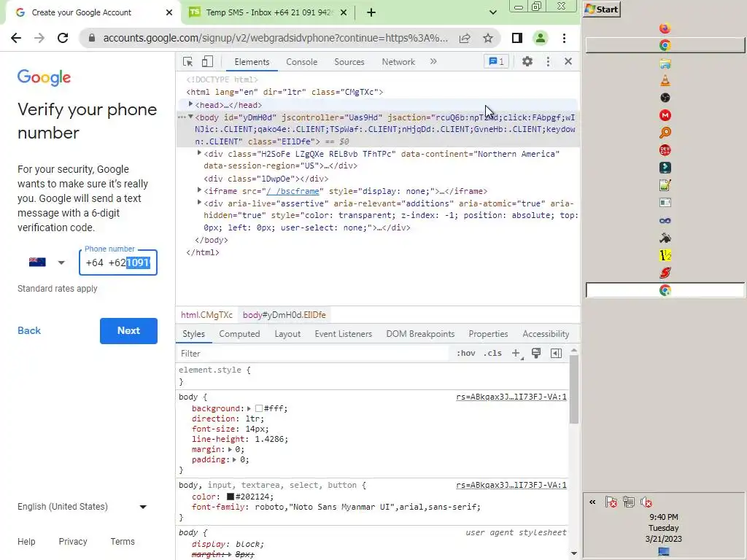This screenshot has width=747, height=560.
Task: Open Chrome three-dot menu
Action: (x=564, y=38)
